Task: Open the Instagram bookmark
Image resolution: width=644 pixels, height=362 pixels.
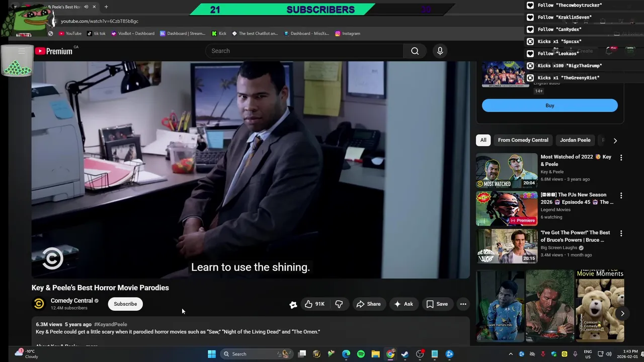Action: (x=348, y=34)
